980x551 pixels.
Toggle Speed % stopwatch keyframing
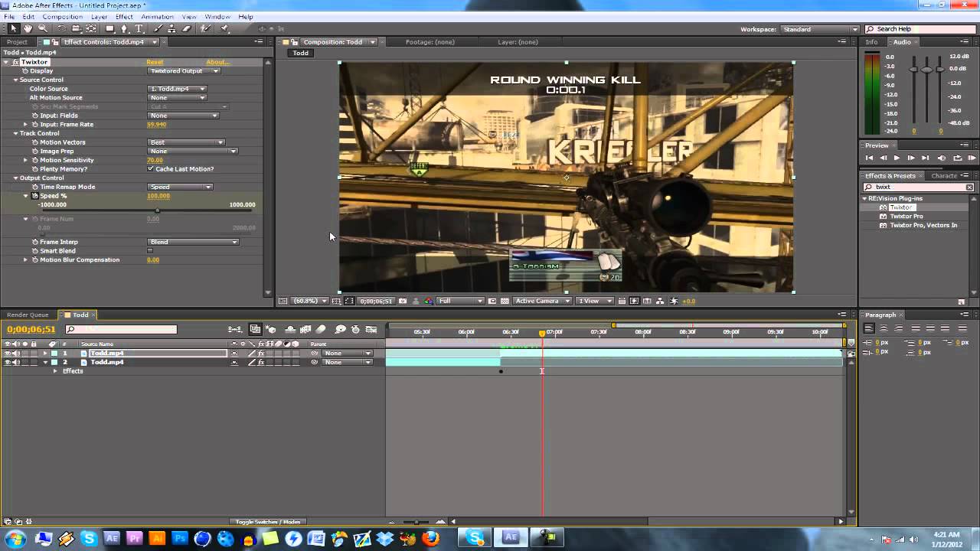[34, 196]
